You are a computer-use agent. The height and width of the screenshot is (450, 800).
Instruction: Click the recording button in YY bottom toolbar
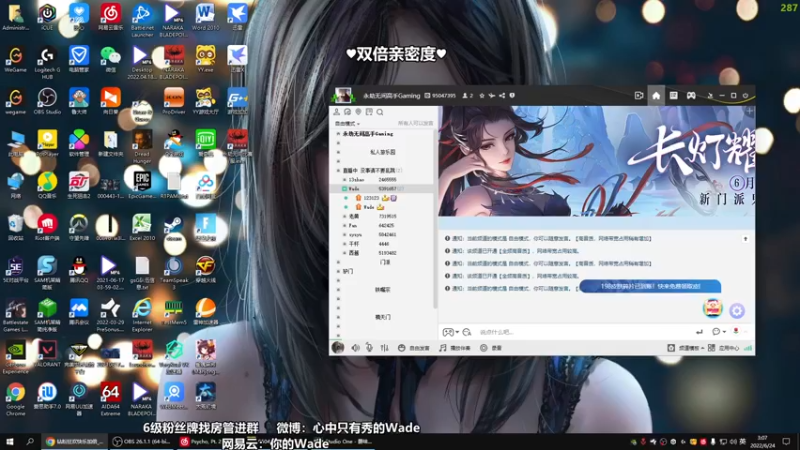pos(491,348)
